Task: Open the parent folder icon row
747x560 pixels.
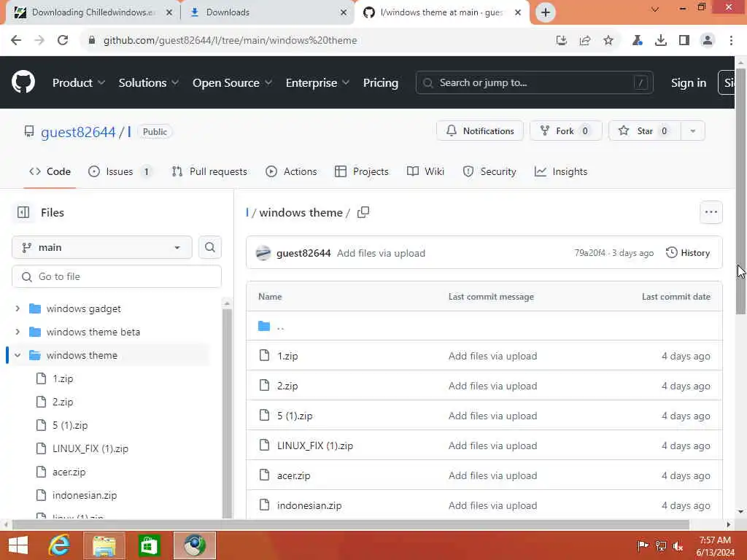Action: point(264,326)
